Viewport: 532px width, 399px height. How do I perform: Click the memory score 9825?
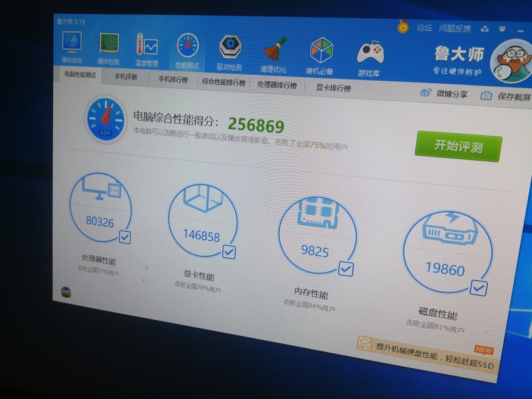(315, 251)
